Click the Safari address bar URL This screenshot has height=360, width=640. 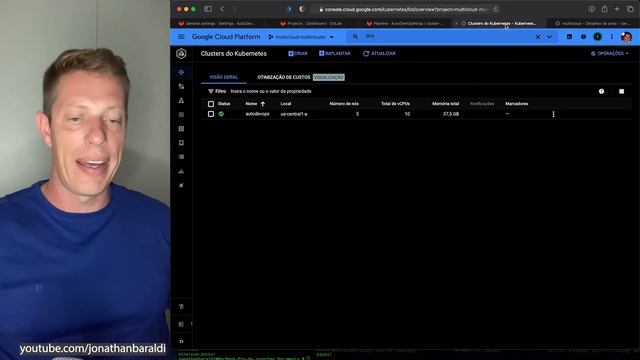pyautogui.click(x=405, y=9)
